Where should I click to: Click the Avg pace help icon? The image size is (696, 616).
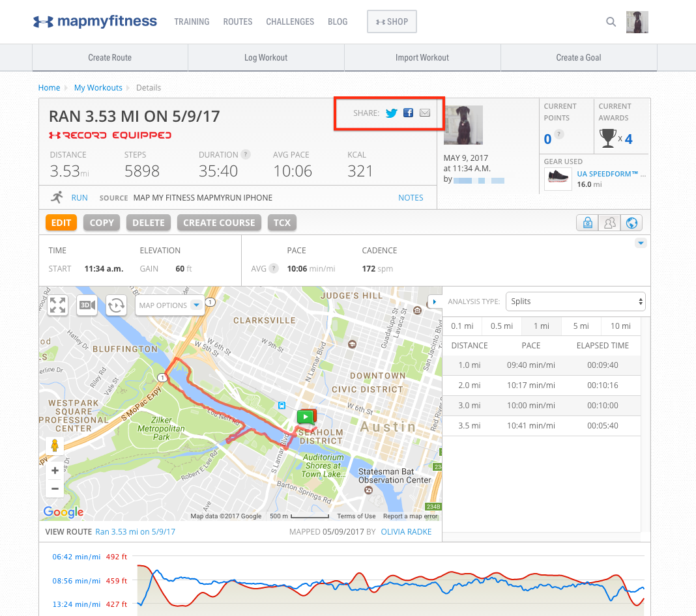(274, 268)
